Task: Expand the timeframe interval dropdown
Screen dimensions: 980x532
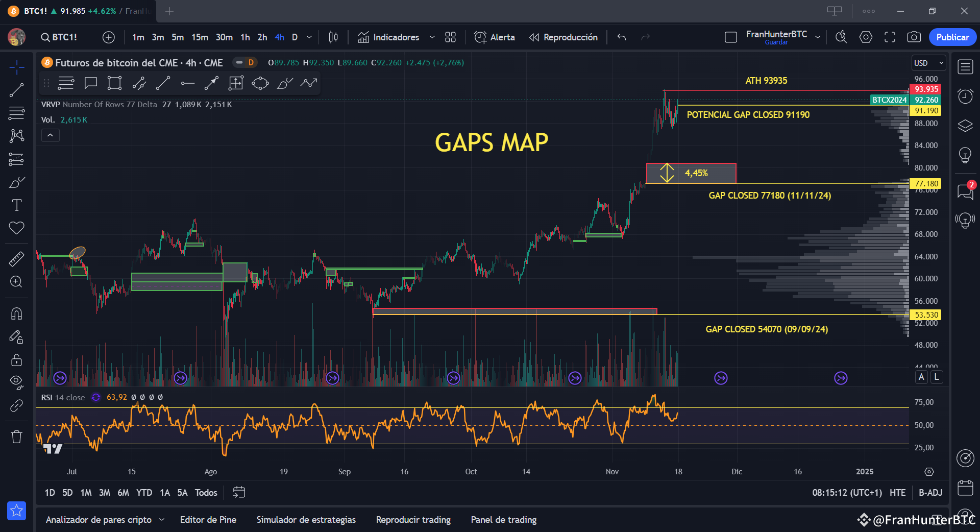Action: point(309,37)
